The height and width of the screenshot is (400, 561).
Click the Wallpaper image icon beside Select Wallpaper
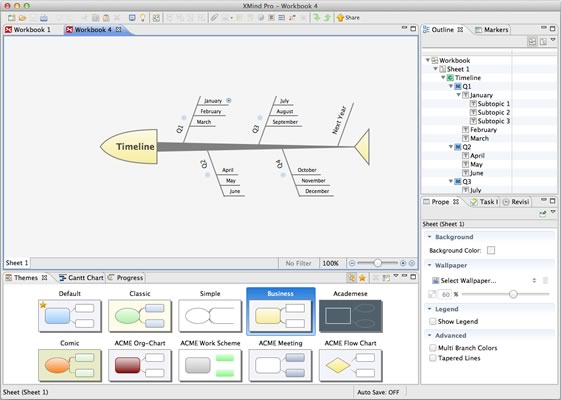(x=435, y=281)
